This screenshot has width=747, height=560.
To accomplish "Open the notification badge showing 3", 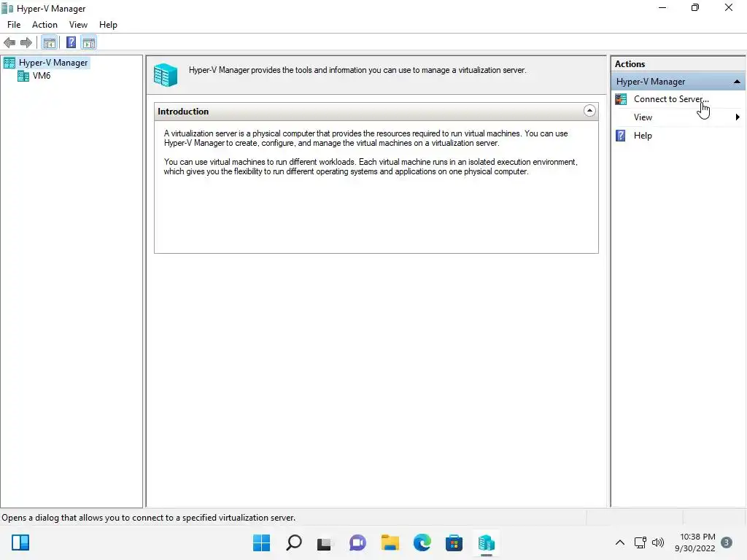I will 727,542.
